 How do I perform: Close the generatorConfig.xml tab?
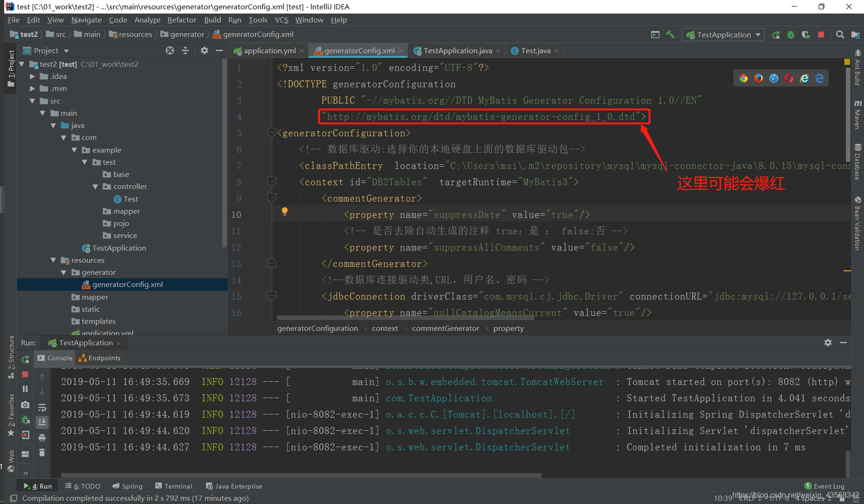pos(401,50)
